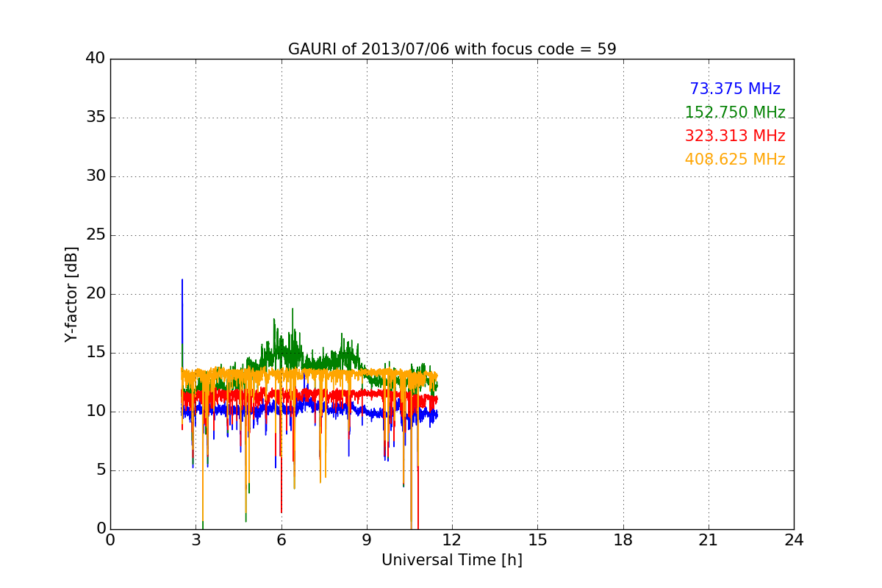Screen dimensions: 882x588
Task: Click the y-axis tick label 25
Action: click(x=96, y=235)
